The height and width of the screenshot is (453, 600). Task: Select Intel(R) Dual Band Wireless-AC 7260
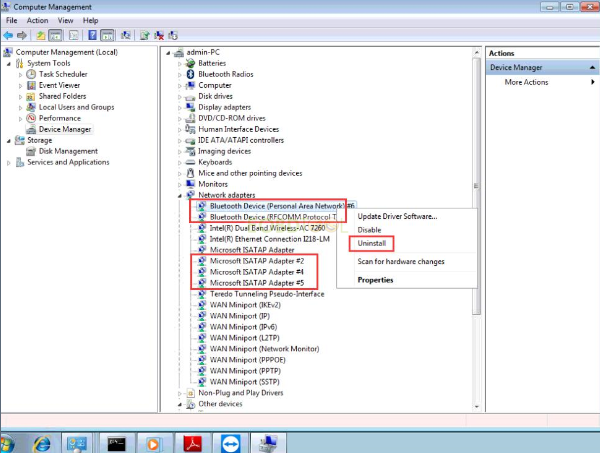[x=267, y=228]
